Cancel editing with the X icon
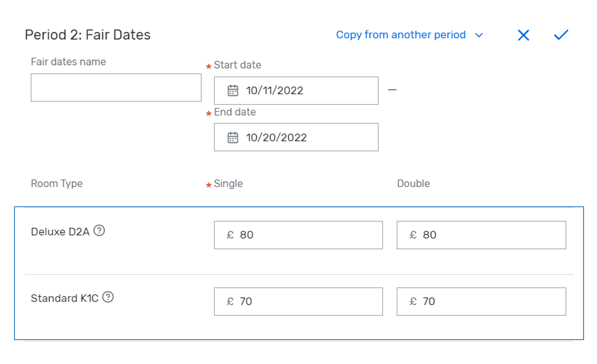 [523, 35]
